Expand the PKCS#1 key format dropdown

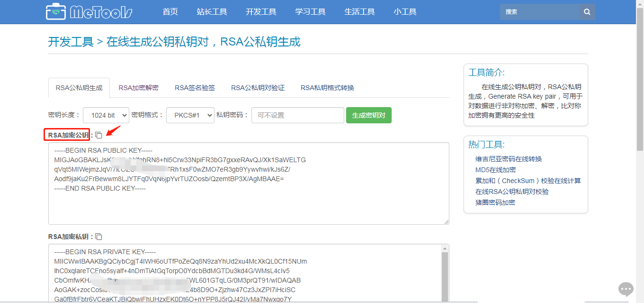coord(190,115)
